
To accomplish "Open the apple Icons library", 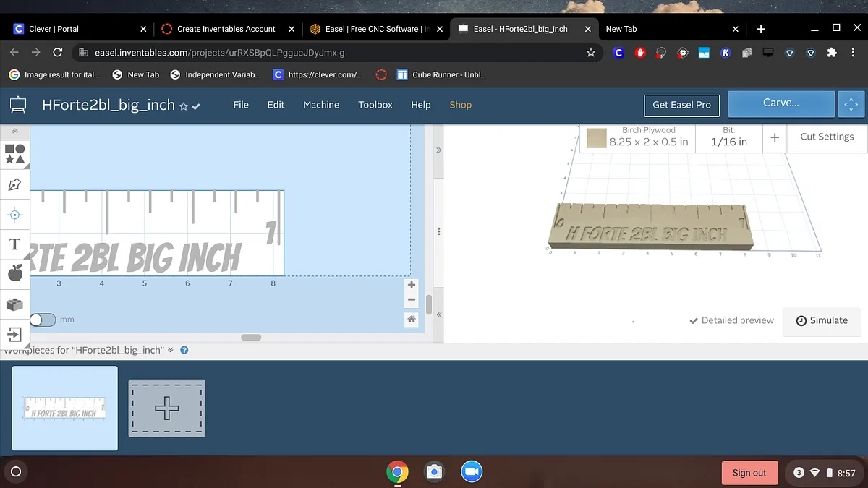I will click(x=15, y=273).
